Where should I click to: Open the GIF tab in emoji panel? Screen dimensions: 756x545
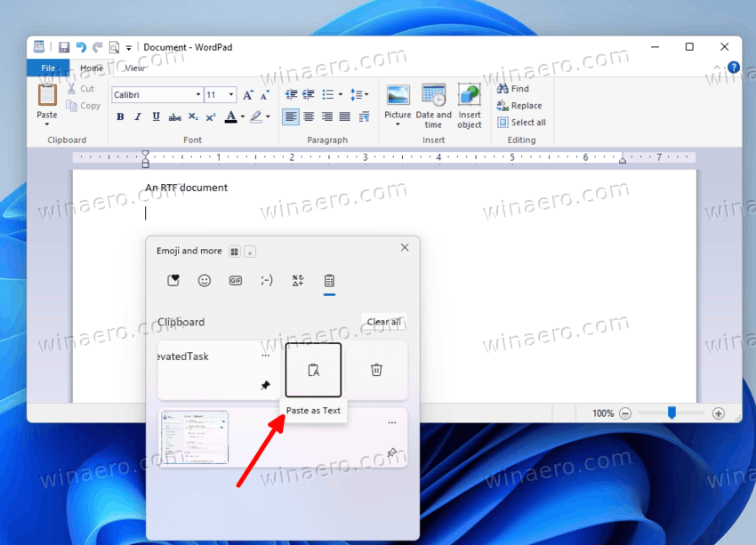click(x=236, y=280)
